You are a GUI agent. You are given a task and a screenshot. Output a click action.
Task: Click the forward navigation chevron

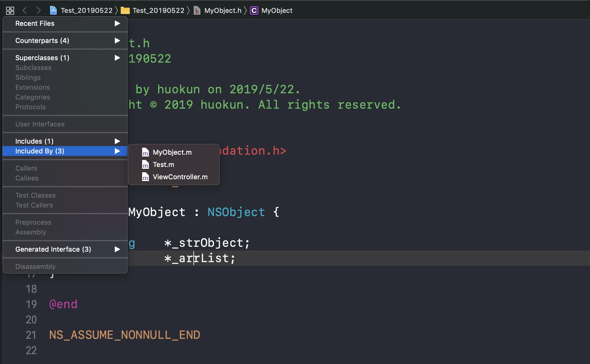[x=39, y=10]
